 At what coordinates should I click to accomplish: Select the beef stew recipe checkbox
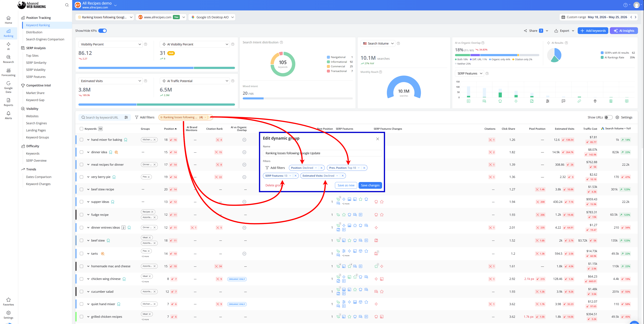81,189
